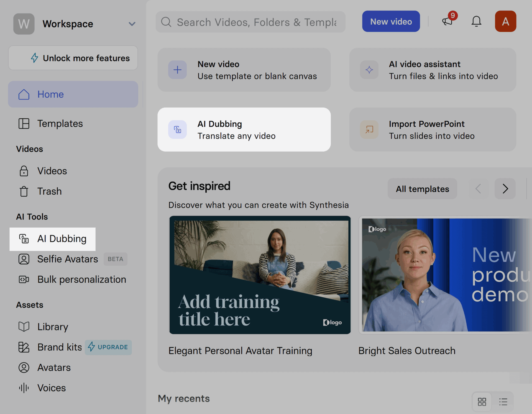This screenshot has width=532, height=414.
Task: Go to previous templates with left arrow
Action: pos(478,189)
